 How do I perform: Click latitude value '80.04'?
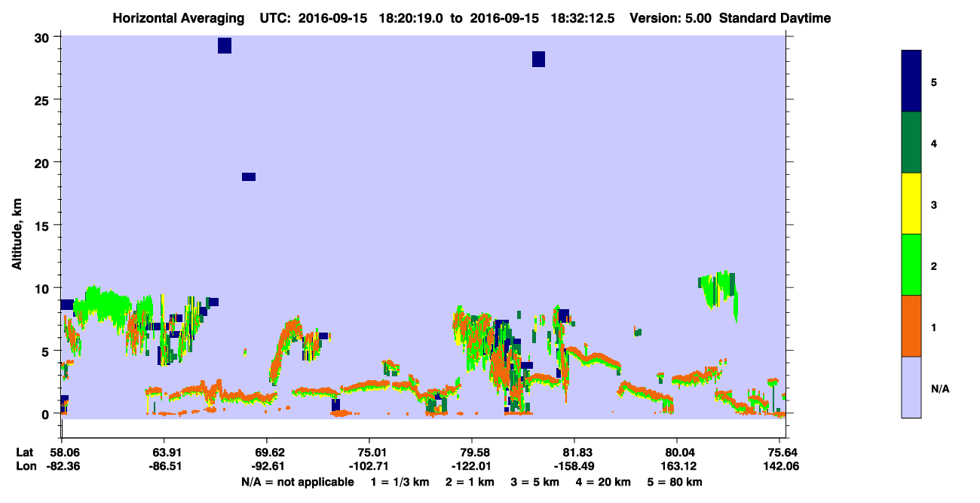[678, 452]
